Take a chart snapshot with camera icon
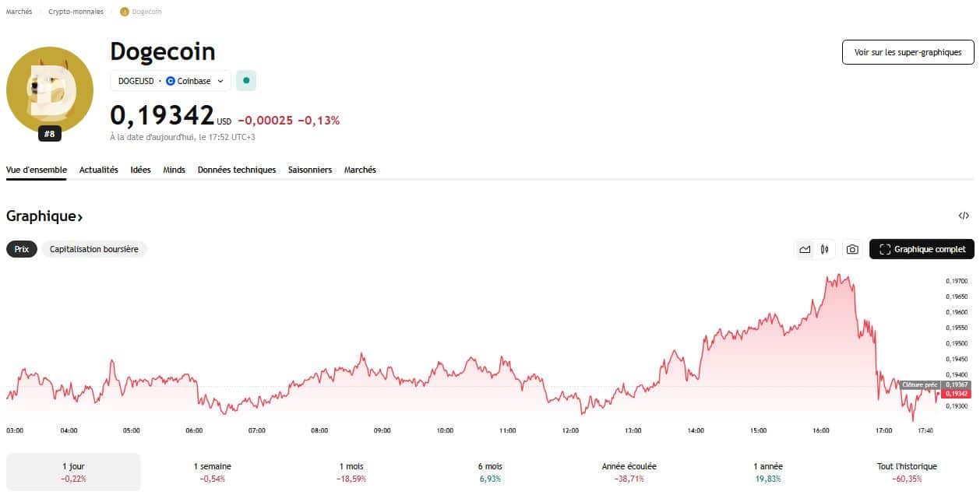This screenshot has width=980, height=502. [x=852, y=249]
